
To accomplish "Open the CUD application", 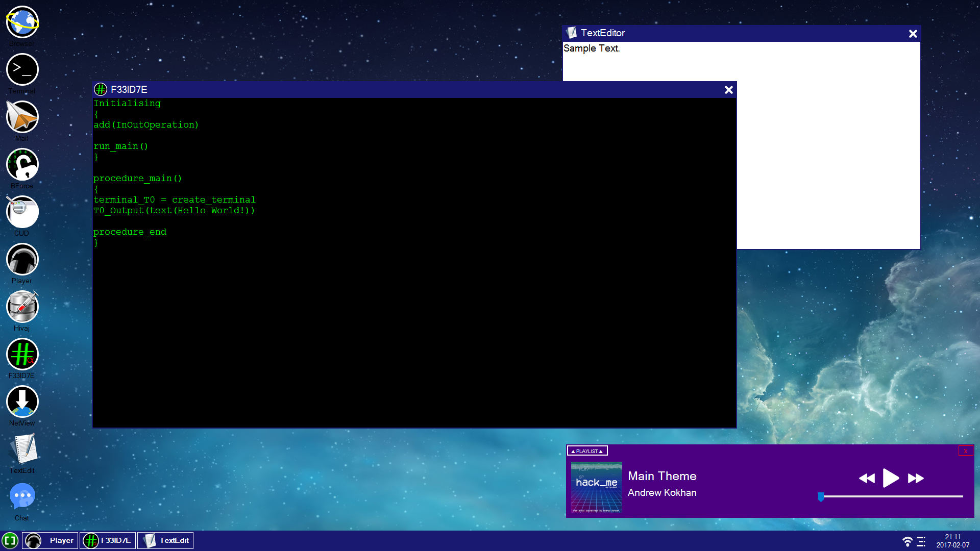I will pos(22,212).
